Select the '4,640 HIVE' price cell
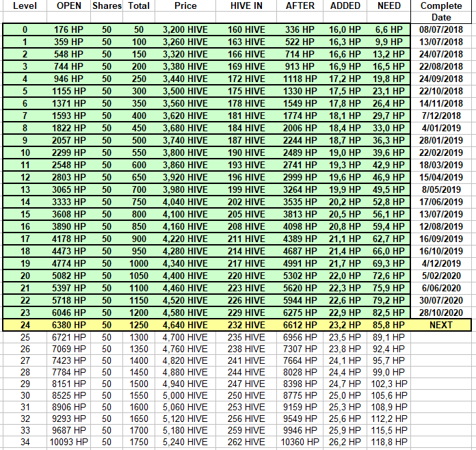 tap(185, 325)
